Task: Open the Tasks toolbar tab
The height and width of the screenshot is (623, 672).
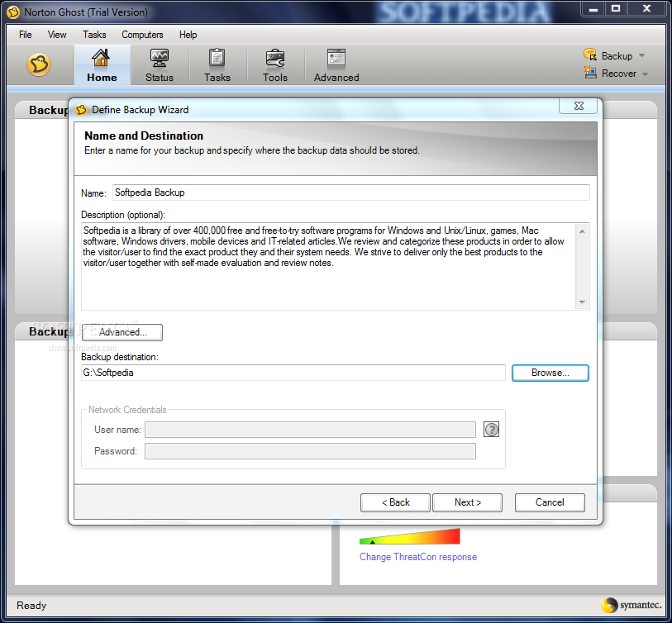Action: coord(217,65)
